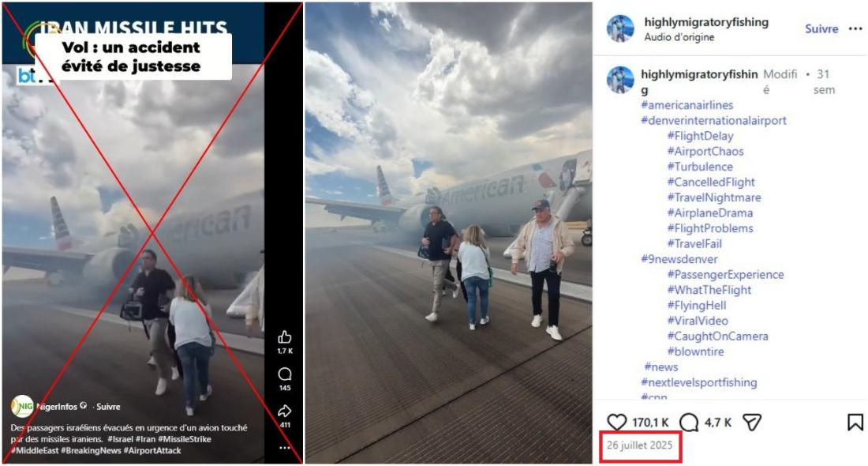Open the #9newsdenver hashtag

[x=679, y=259]
